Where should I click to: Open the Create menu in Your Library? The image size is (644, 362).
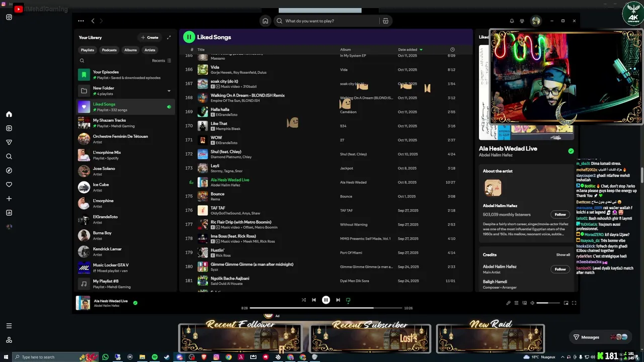click(x=150, y=37)
